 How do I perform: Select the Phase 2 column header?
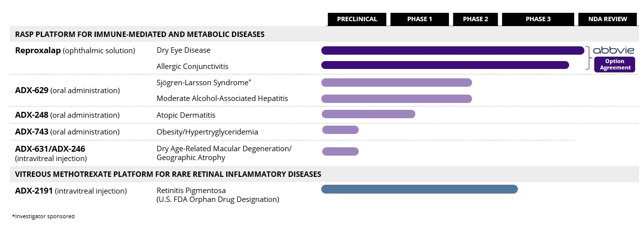pos(475,19)
